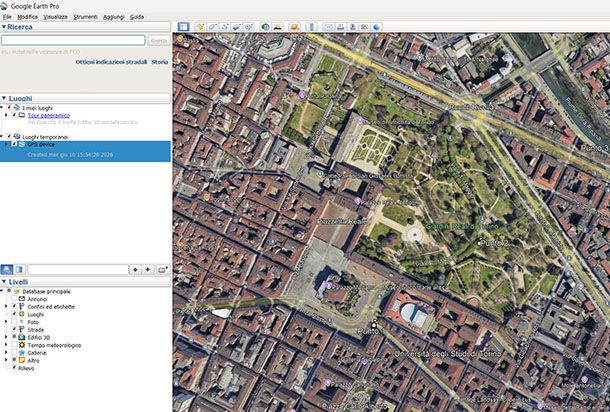Select the Add Polygon tool icon

(x=212, y=26)
